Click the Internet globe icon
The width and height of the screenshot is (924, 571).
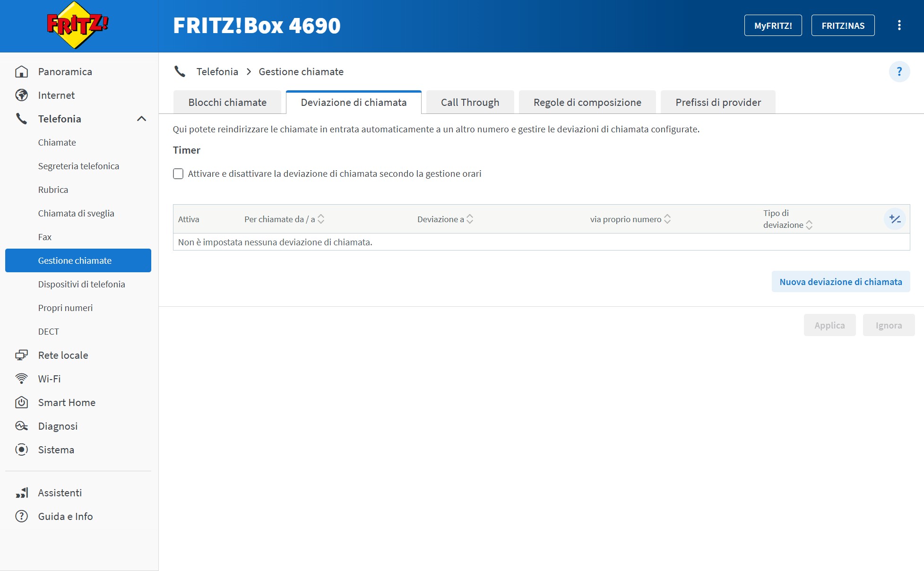click(x=21, y=95)
